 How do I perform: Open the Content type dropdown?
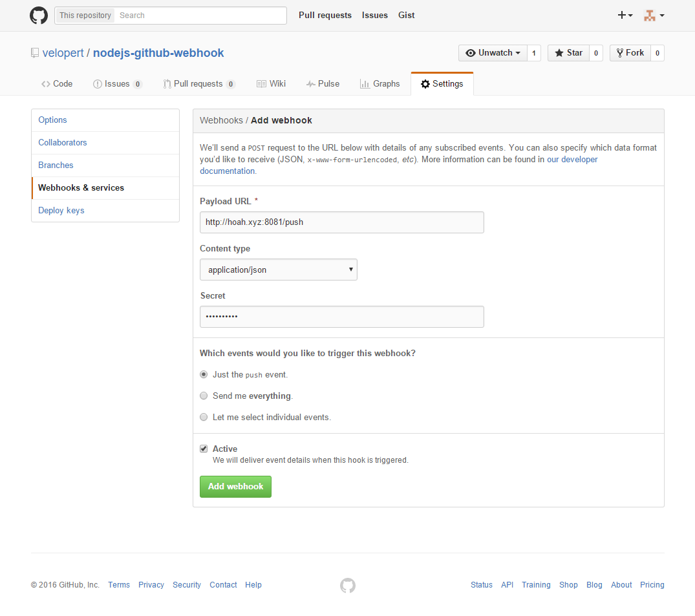coord(278,270)
